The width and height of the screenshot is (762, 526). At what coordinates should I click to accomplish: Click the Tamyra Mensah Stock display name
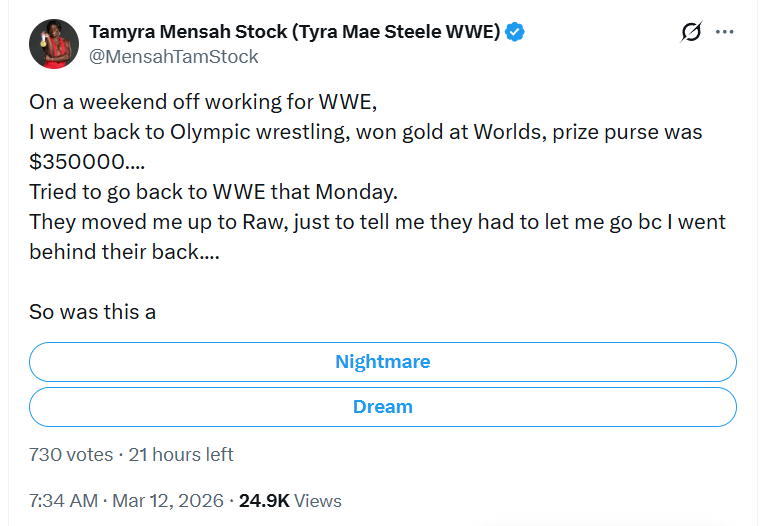pyautogui.click(x=294, y=32)
